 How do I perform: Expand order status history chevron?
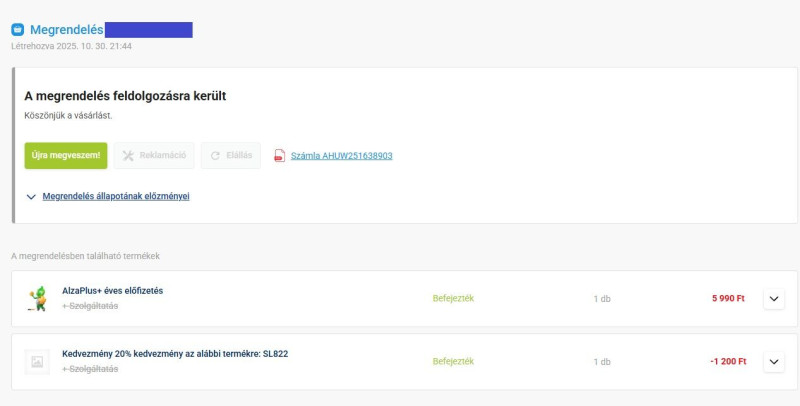(x=31, y=197)
